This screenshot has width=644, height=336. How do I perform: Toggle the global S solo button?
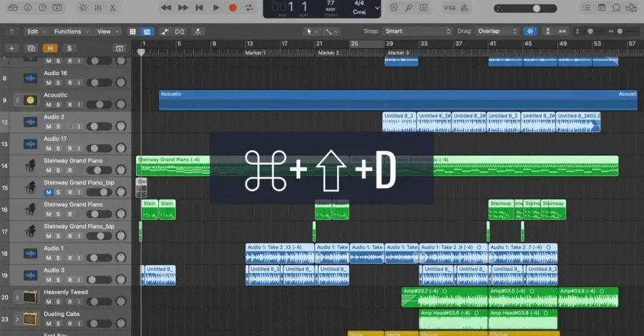pyautogui.click(x=69, y=49)
